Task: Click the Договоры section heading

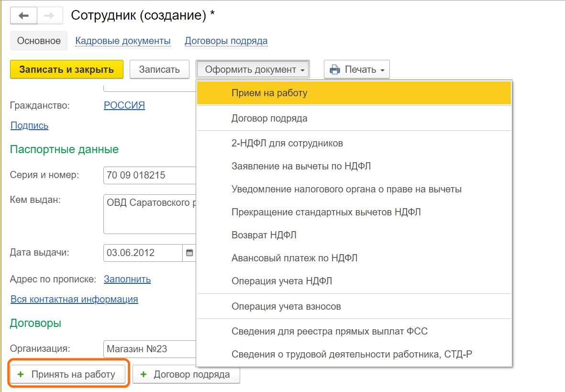Action: click(35, 323)
